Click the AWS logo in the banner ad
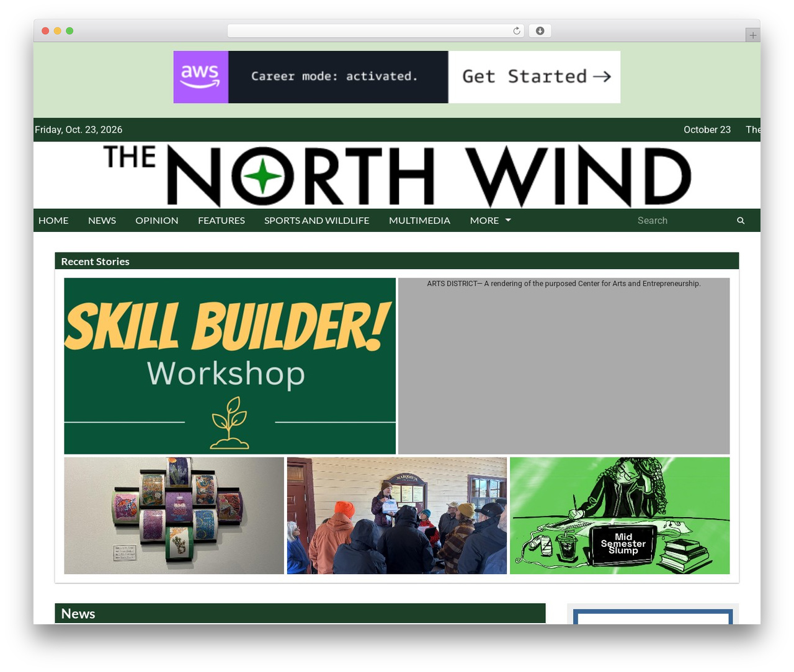 (x=201, y=77)
